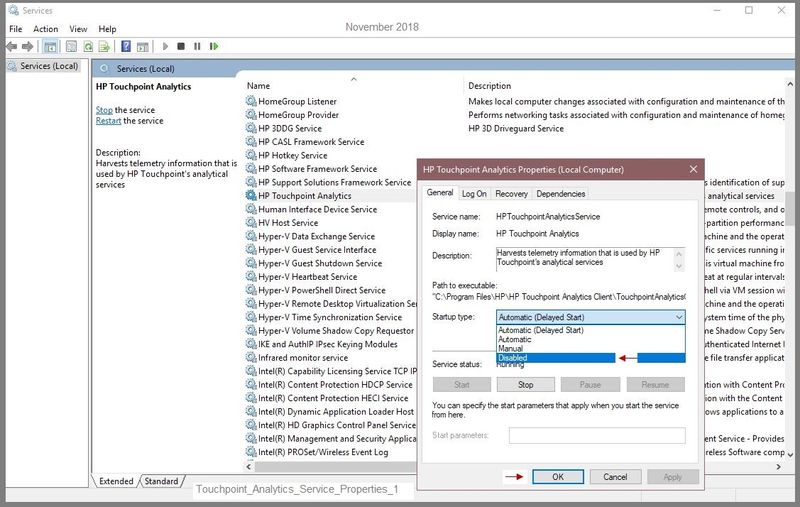Choose Manual from the startup type list

tap(590, 348)
